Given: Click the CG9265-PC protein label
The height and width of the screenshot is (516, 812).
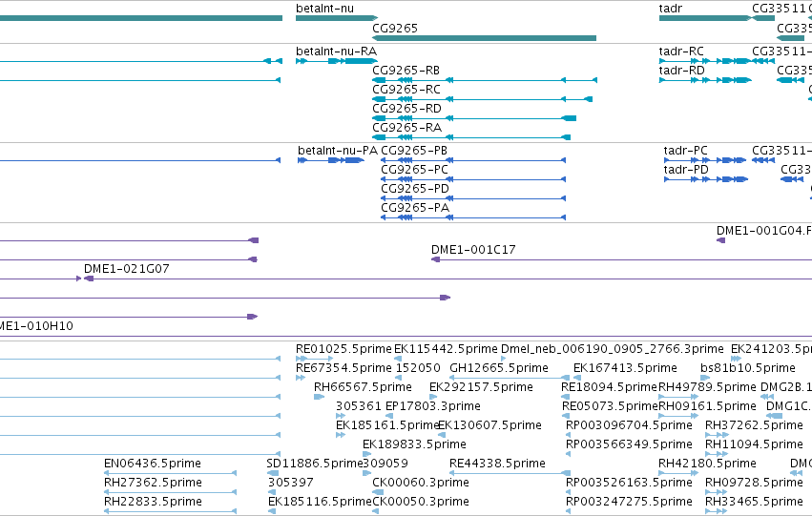Looking at the screenshot, I should tap(414, 170).
